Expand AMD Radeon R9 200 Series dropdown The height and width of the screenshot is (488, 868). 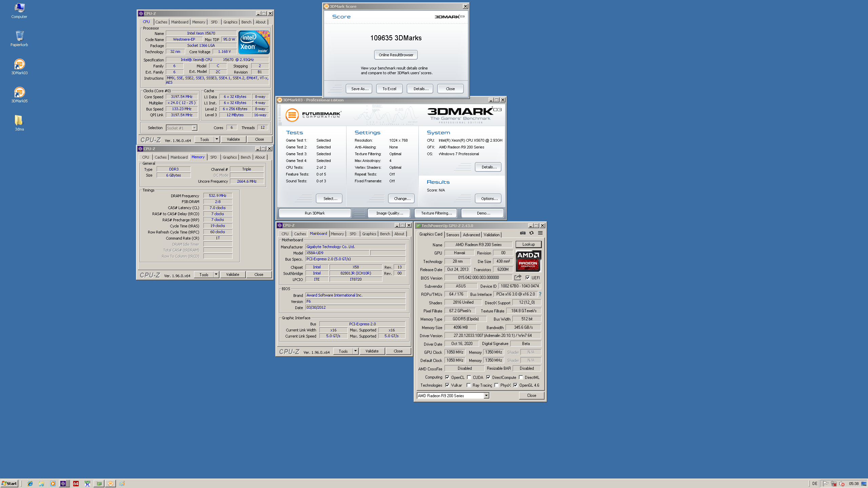point(486,395)
